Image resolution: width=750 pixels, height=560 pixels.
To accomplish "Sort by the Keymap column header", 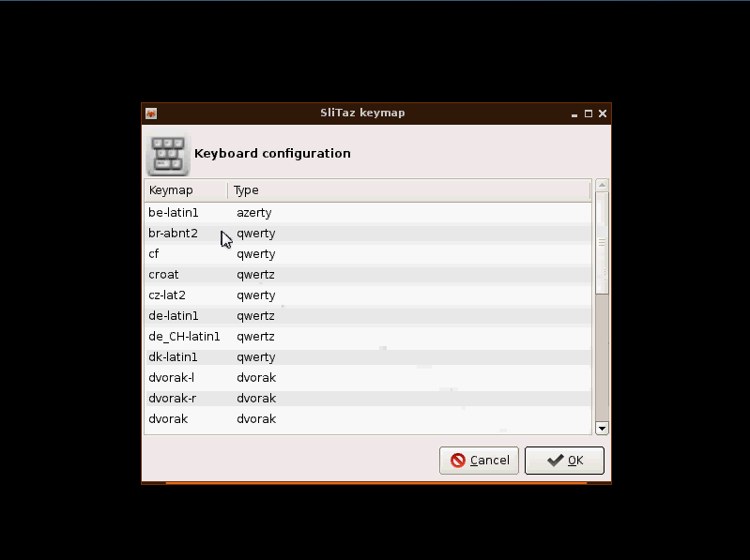I will point(186,190).
